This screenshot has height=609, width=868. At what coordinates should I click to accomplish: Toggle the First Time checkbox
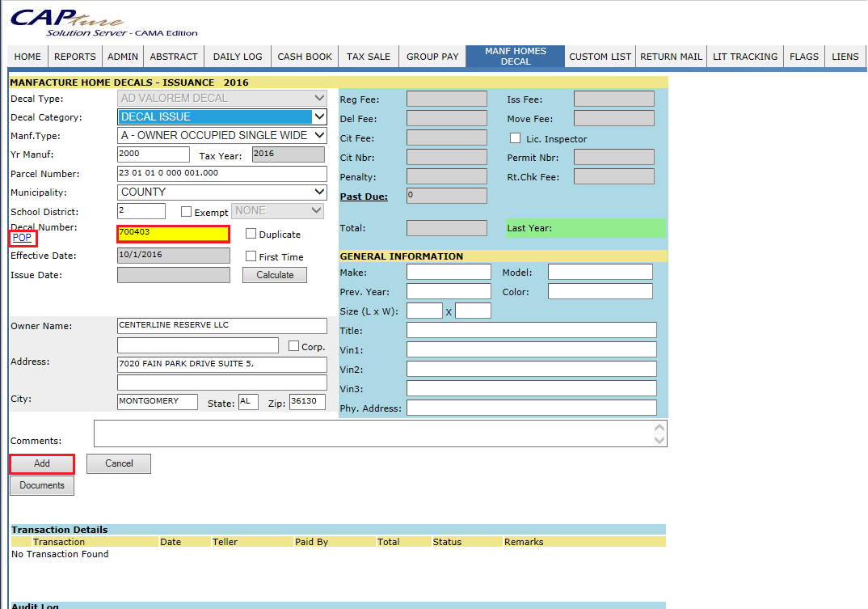(251, 256)
